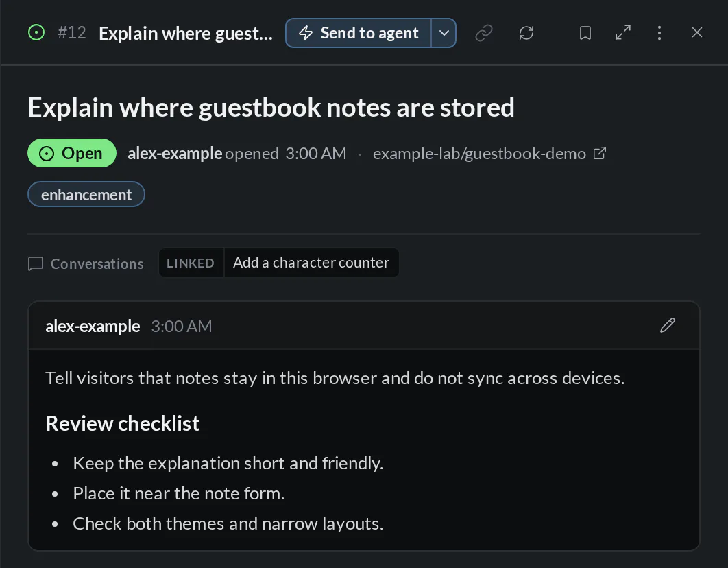Open linked conversation Add a character counter
Screen dimensions: 728x568
[x=311, y=263]
